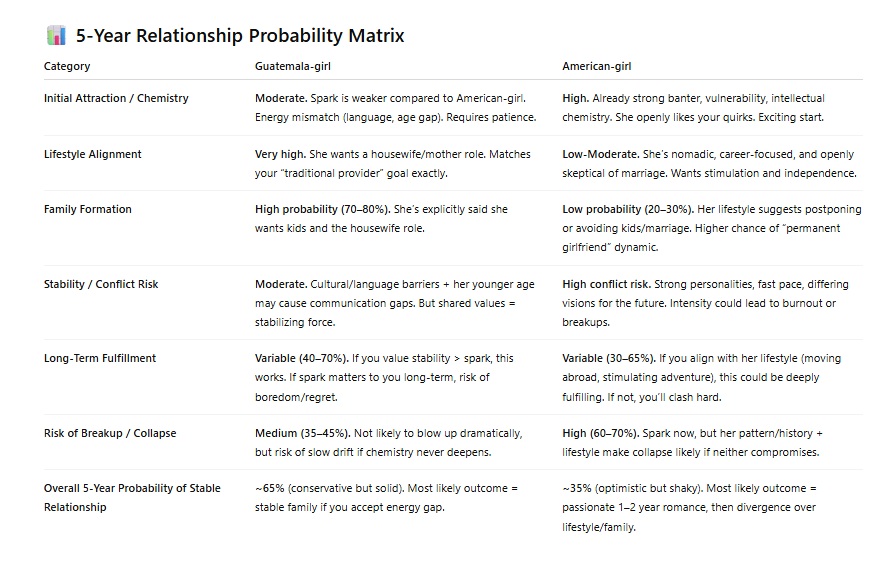Click the 'High conflict risk.' bold text

[x=606, y=284]
